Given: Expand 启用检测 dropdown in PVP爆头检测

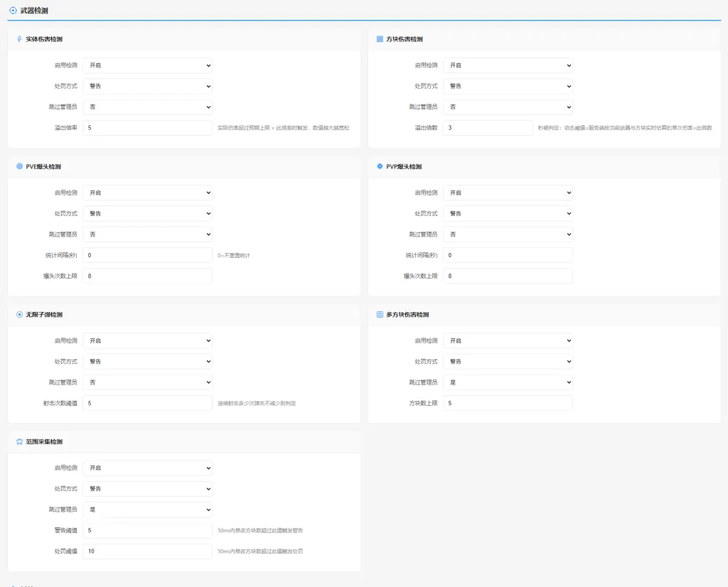Looking at the screenshot, I should (x=508, y=193).
